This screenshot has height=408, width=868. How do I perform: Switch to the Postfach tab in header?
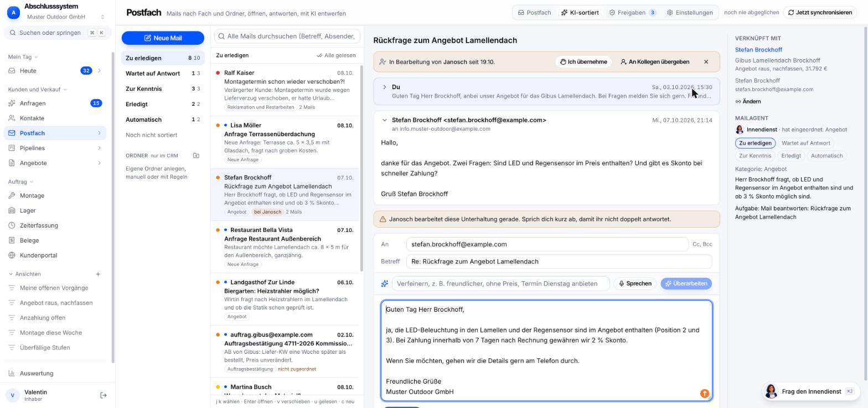point(534,12)
